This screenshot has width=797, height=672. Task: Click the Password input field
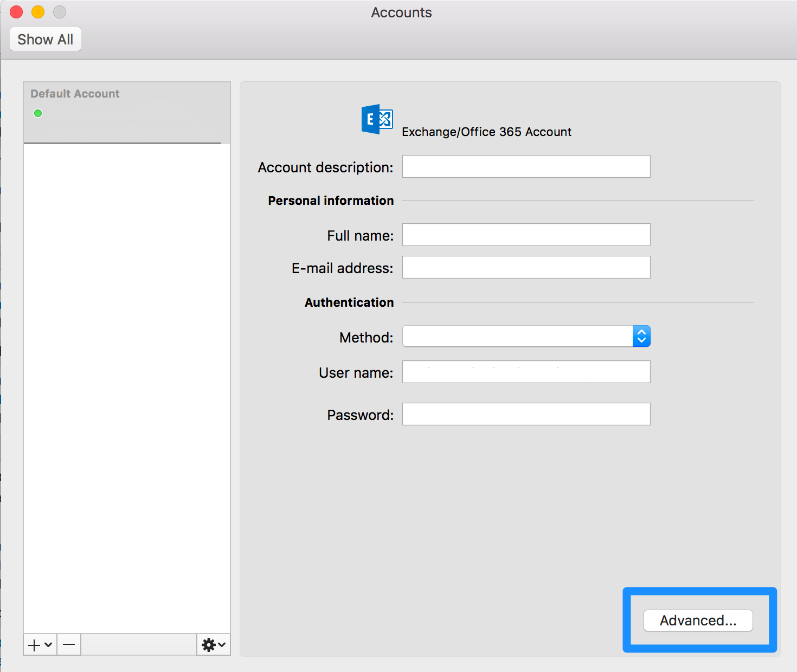coord(525,414)
